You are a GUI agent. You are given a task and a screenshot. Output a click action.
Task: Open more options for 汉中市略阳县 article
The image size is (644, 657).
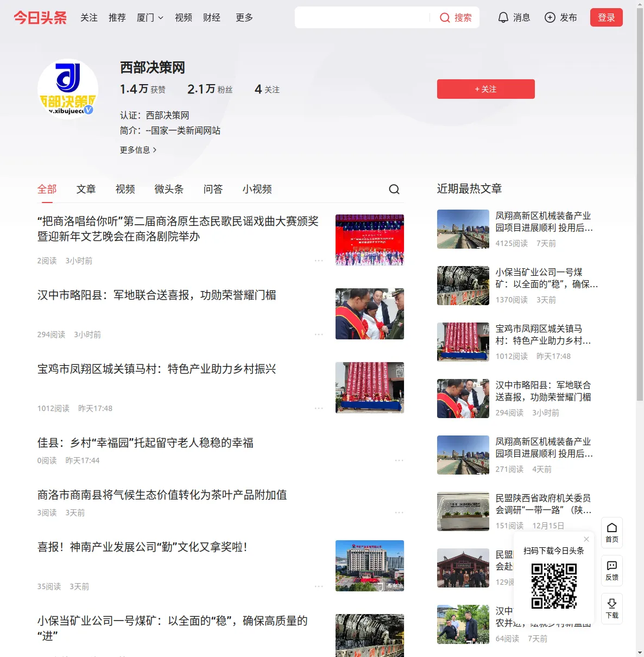[319, 334]
